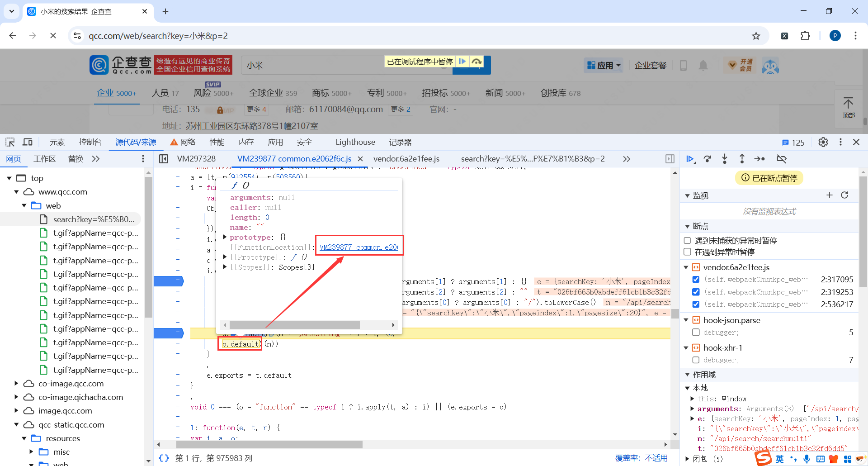Viewport: 868px width, 466px height.
Task: Switch to the 网络 Network panel
Action: point(183,142)
